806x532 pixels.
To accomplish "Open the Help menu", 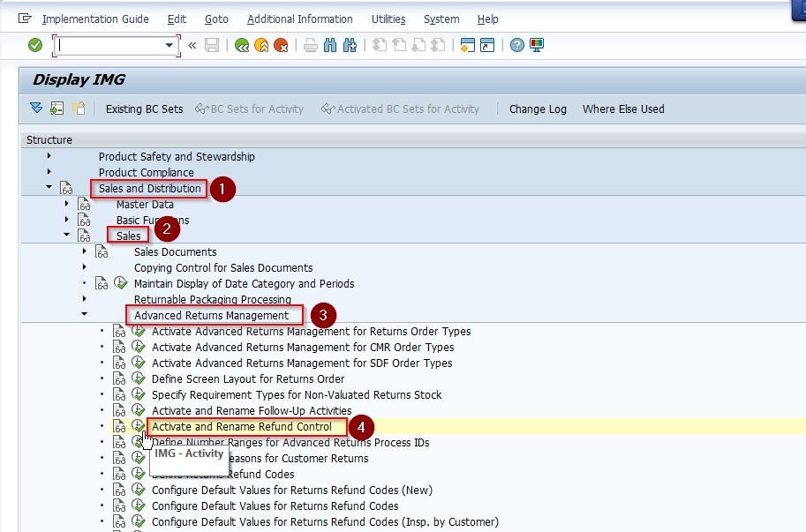I will pyautogui.click(x=488, y=19).
